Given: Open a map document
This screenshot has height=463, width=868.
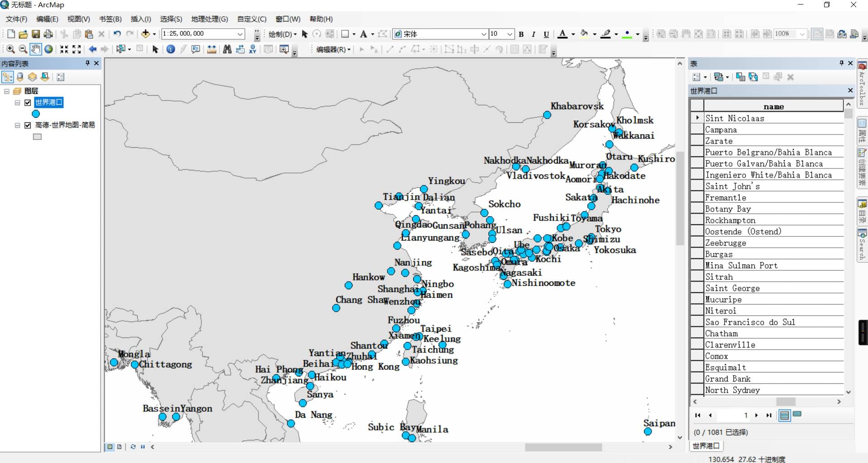Looking at the screenshot, I should click(x=23, y=34).
